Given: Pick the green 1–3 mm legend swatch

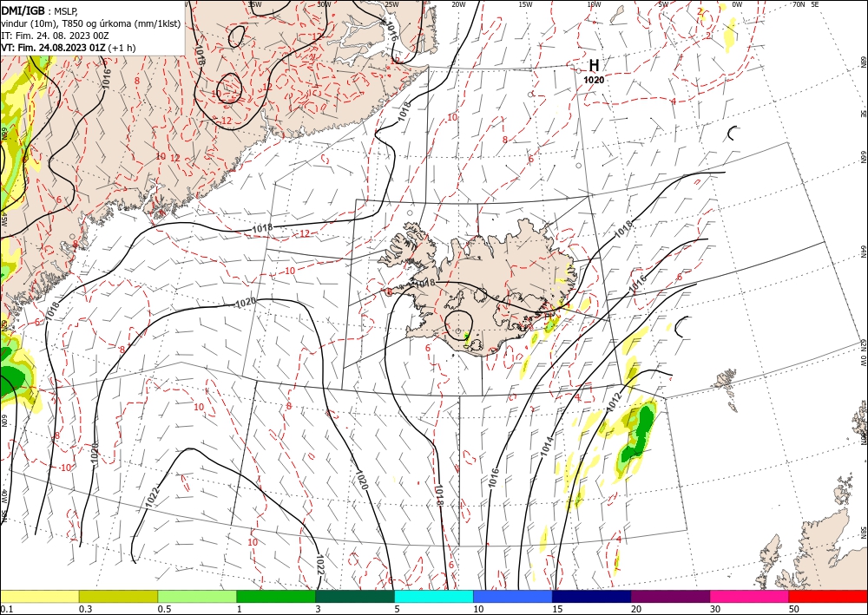Looking at the screenshot, I should pos(276,596).
